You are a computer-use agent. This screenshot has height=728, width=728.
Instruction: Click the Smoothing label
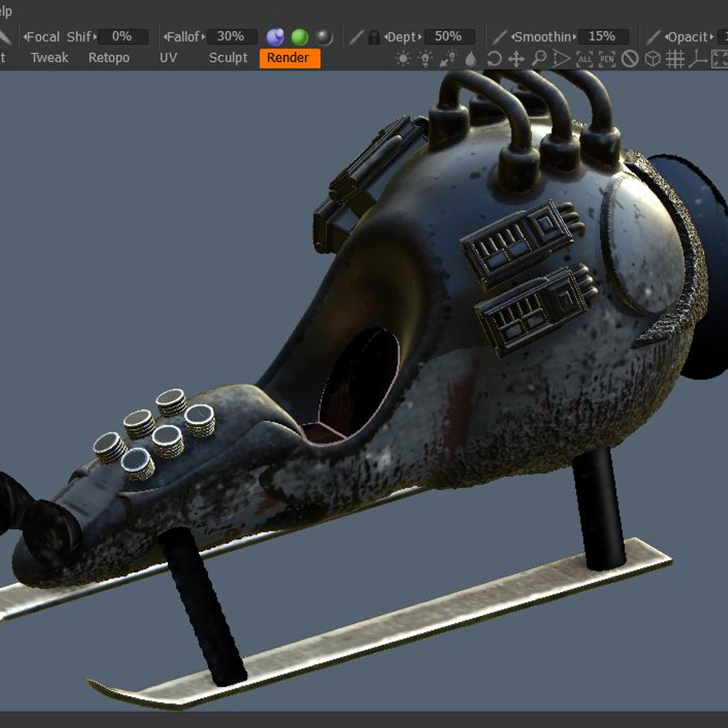point(543,37)
